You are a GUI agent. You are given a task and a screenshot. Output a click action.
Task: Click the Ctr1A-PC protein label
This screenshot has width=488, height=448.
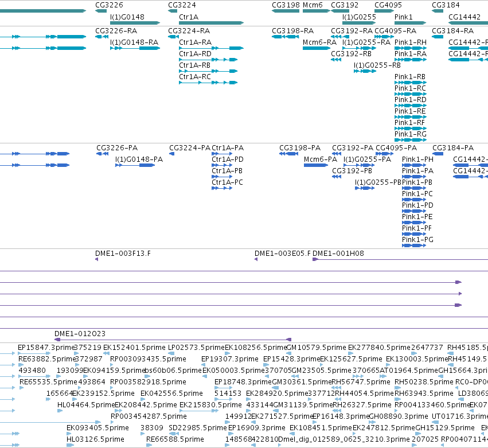coord(227,182)
